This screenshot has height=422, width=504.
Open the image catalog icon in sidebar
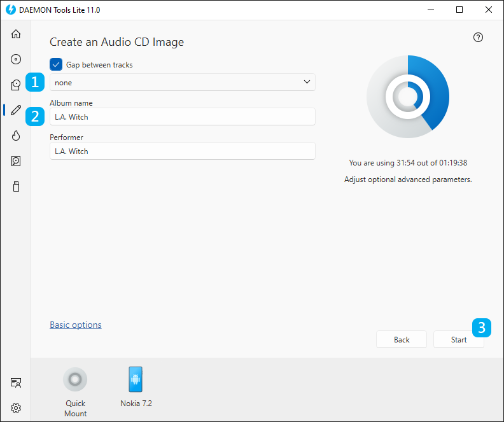[x=16, y=85]
